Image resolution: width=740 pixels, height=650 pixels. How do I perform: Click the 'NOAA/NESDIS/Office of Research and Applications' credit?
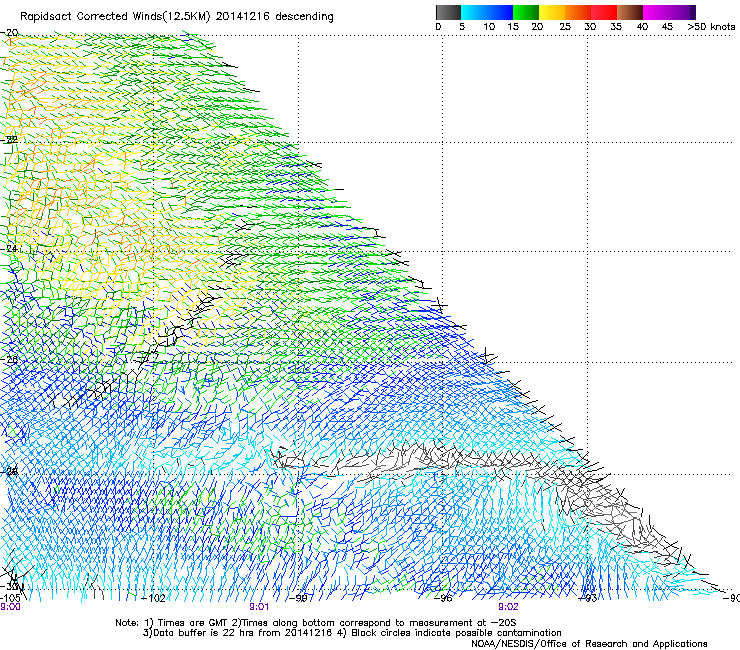point(589,644)
